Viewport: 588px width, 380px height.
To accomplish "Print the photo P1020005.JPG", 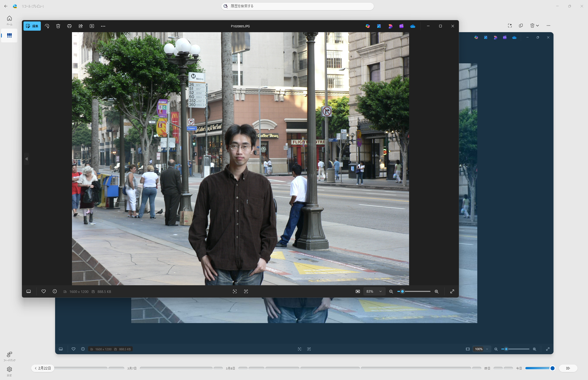I will [70, 26].
